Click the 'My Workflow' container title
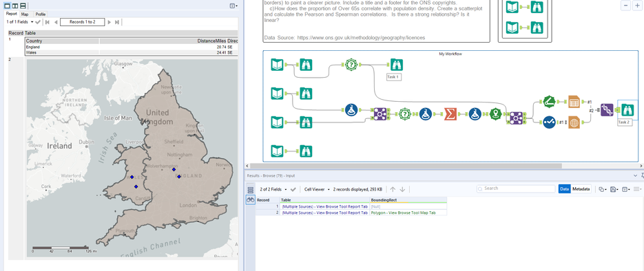 450,54
